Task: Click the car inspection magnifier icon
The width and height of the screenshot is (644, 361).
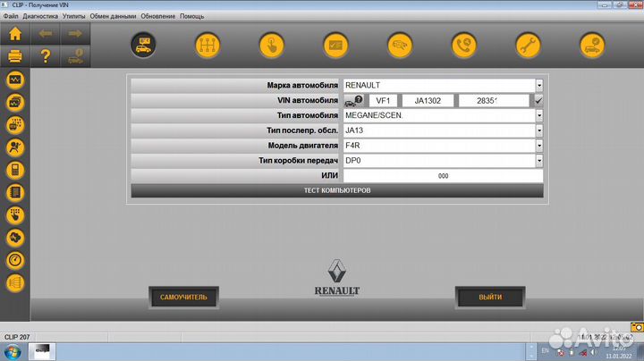Action: [x=400, y=45]
